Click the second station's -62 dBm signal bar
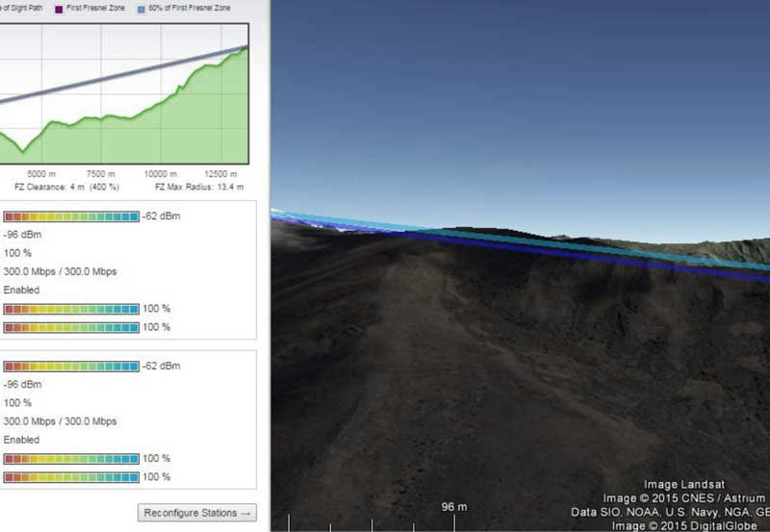 click(71, 367)
